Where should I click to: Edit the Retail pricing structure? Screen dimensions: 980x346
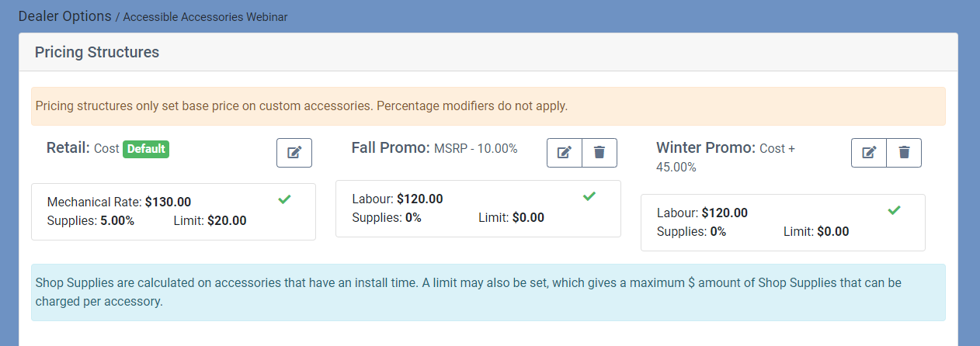click(x=294, y=153)
